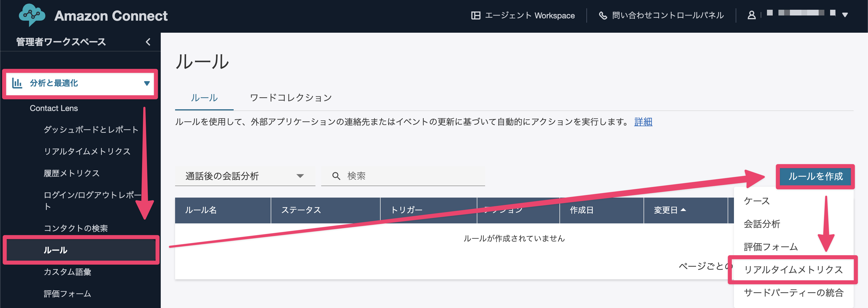
Task: Select ルール in the sidebar
Action: [81, 250]
